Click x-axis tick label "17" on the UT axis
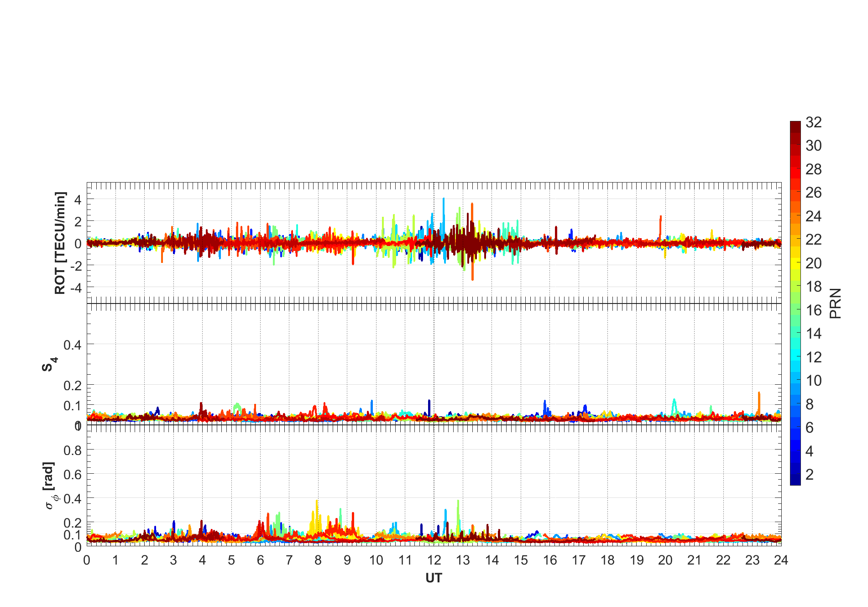Image resolution: width=868 pixels, height=607 pixels. (579, 560)
